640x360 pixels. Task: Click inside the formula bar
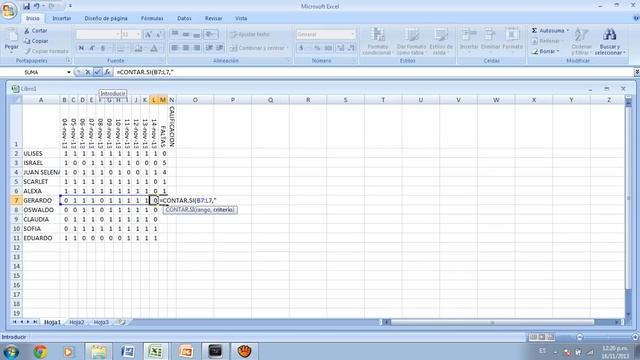tap(373, 72)
